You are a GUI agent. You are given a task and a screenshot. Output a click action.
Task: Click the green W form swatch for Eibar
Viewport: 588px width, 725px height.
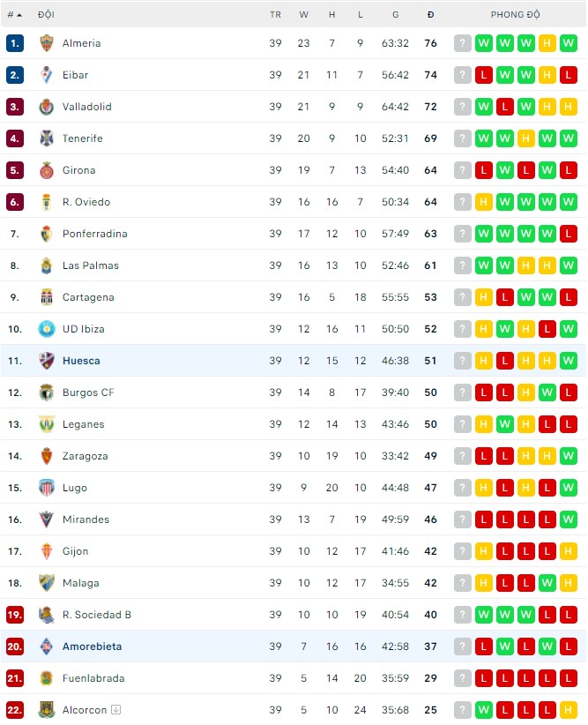pyautogui.click(x=505, y=75)
